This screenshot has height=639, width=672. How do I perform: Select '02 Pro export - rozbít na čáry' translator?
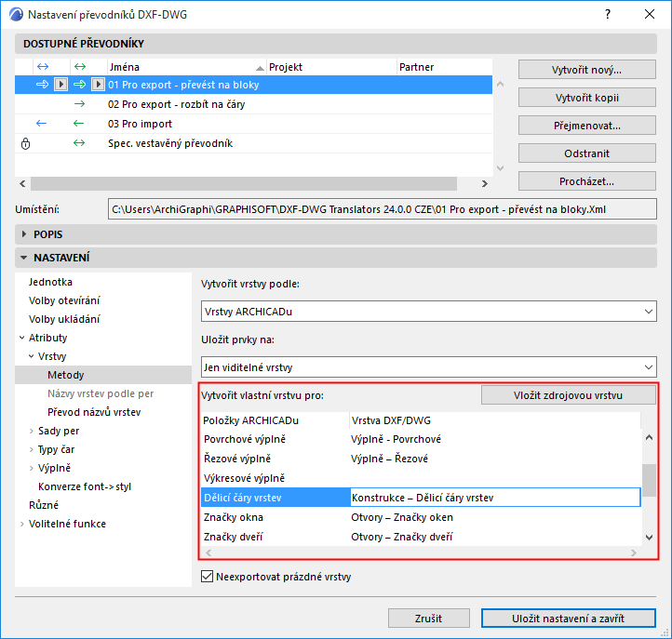tap(254, 104)
